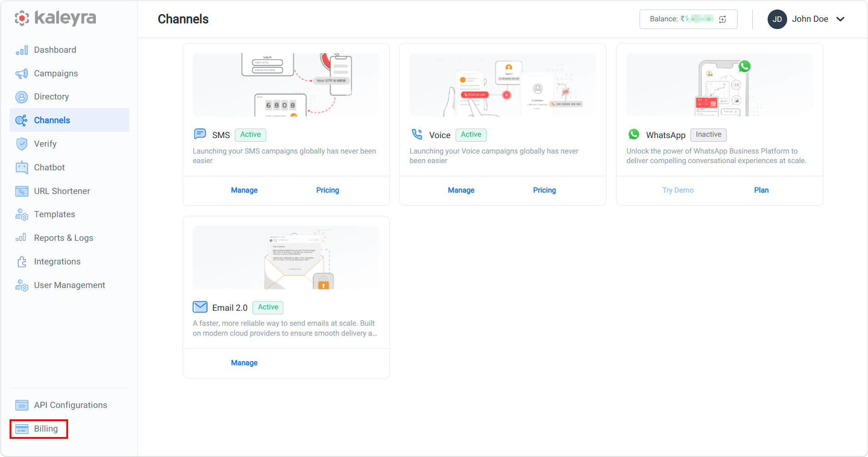Open URL Shortener from sidebar
Viewport: 868px width, 457px height.
tap(69, 191)
